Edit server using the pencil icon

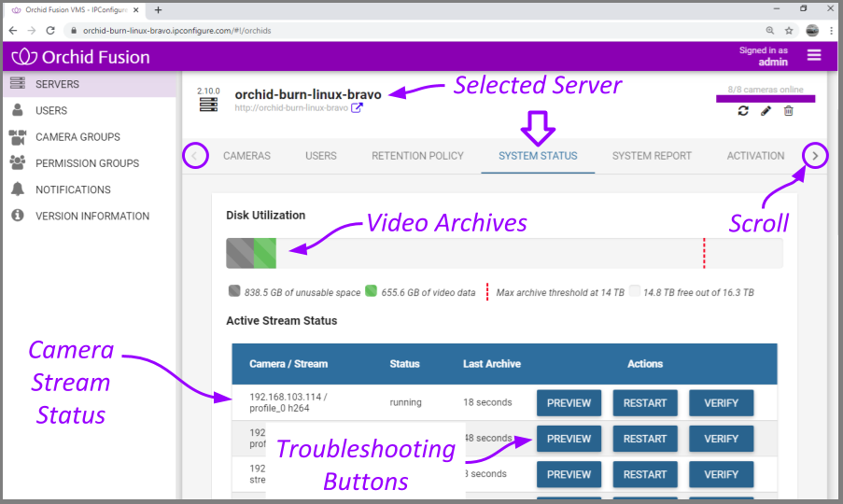tap(766, 111)
